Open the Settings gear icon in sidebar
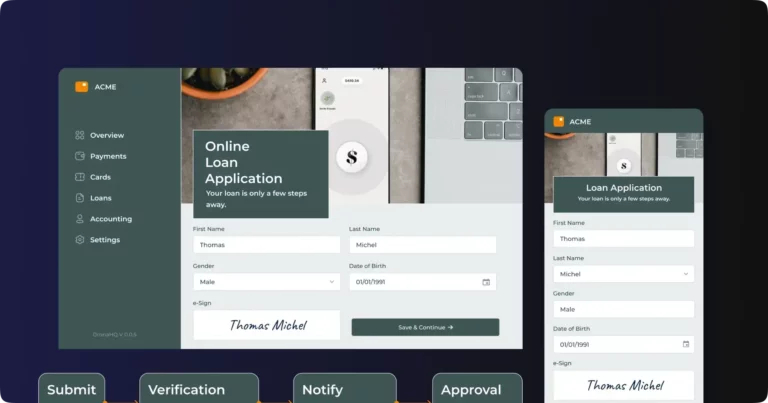This screenshot has width=768, height=403. [80, 240]
